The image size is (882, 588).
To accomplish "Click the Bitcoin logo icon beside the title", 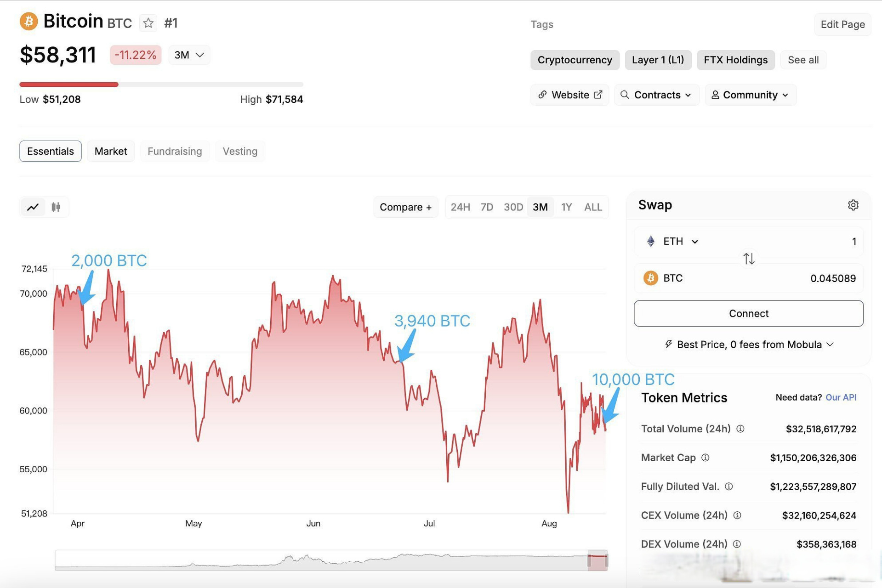I will pos(28,22).
